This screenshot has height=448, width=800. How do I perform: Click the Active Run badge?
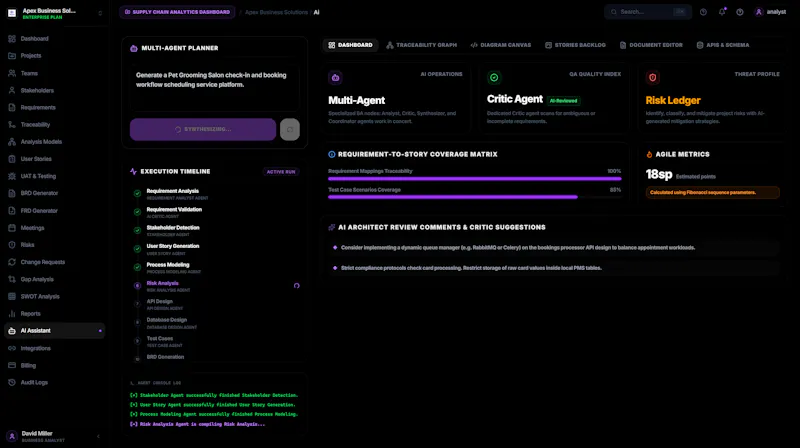[281, 172]
